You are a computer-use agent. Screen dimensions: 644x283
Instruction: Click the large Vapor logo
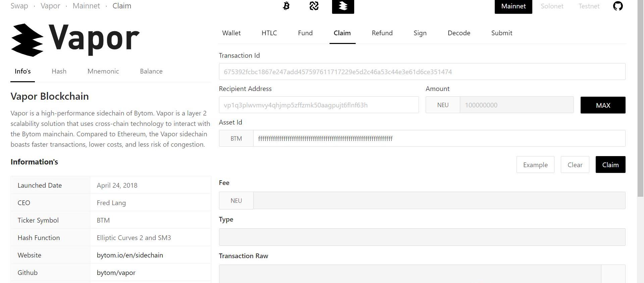75,40
